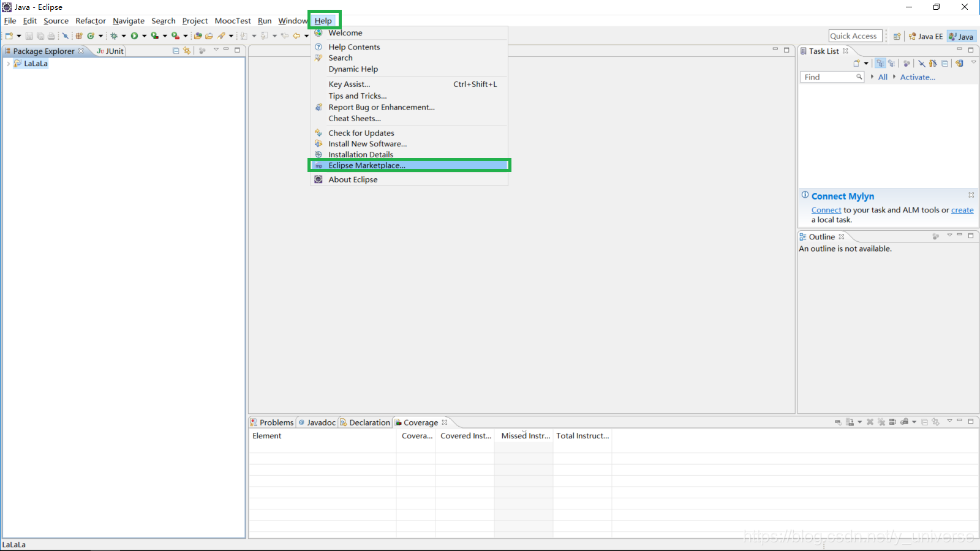Image resolution: width=980 pixels, height=551 pixels.
Task: Click the Print toolbar icon
Action: (51, 36)
